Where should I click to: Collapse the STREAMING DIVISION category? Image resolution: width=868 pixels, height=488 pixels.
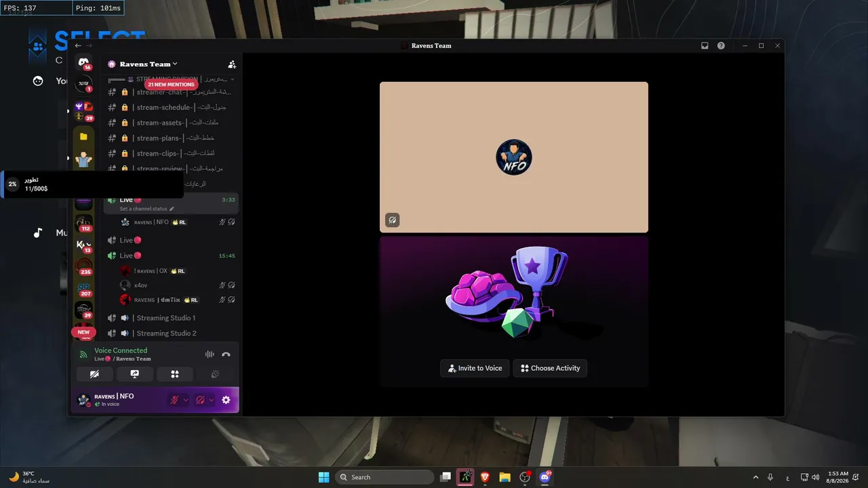click(175, 79)
